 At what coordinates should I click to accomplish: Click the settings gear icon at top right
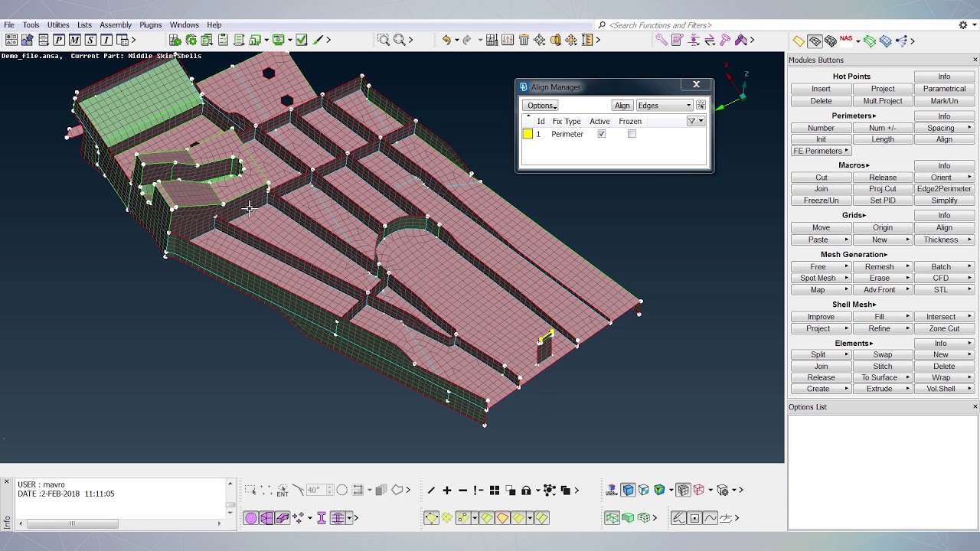coord(963,25)
